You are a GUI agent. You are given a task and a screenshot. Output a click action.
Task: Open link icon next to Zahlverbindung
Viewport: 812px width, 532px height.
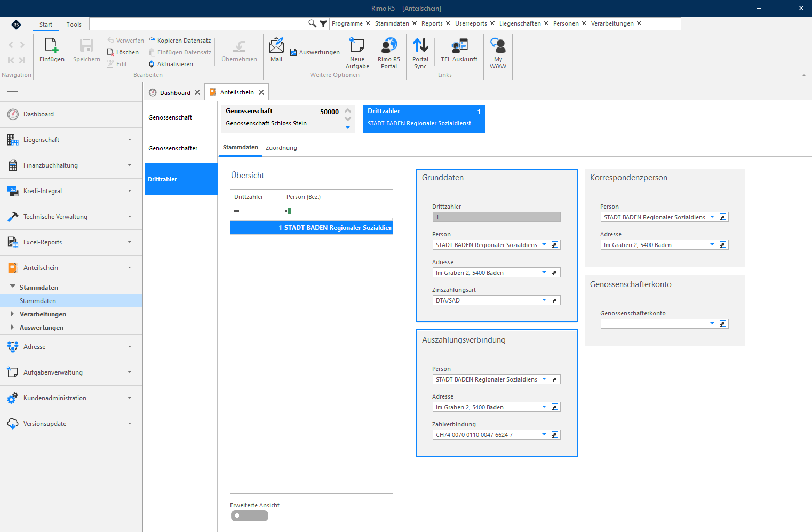(x=555, y=435)
